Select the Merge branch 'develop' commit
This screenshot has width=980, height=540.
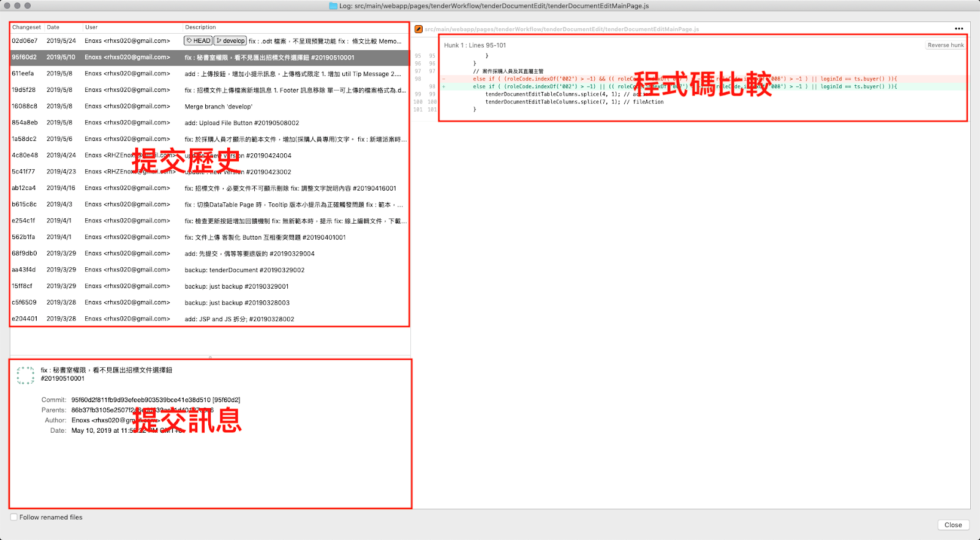209,106
